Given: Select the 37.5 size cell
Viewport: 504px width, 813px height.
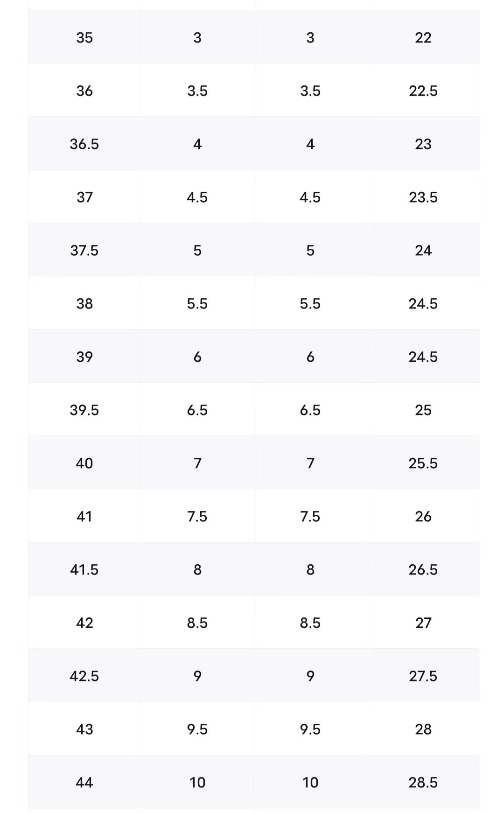Looking at the screenshot, I should point(84,250).
